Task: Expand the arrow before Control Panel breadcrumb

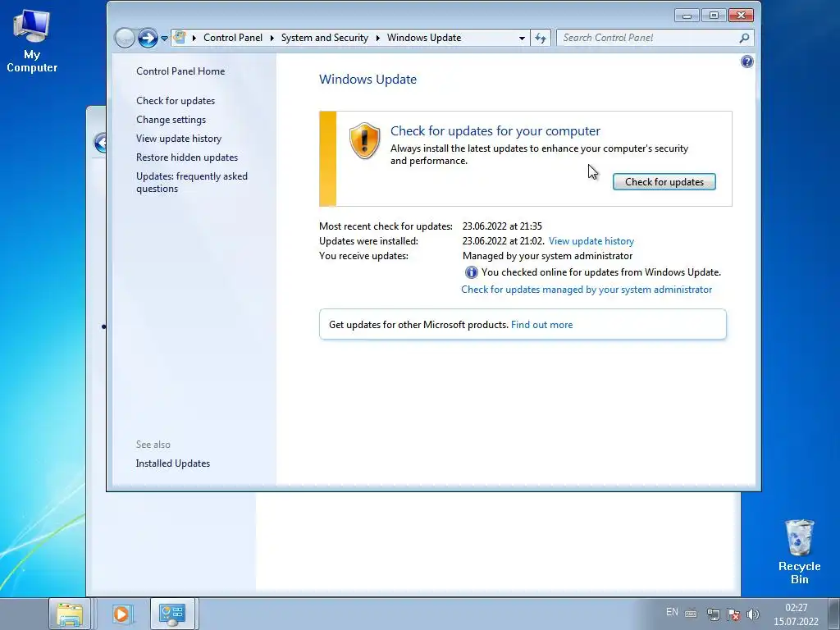Action: point(194,38)
